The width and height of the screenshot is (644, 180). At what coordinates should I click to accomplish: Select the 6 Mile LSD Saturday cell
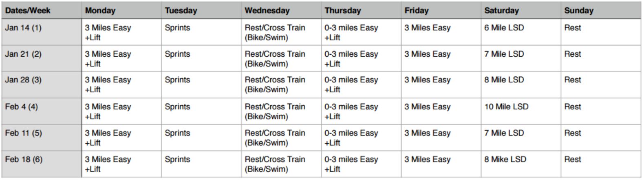point(521,32)
